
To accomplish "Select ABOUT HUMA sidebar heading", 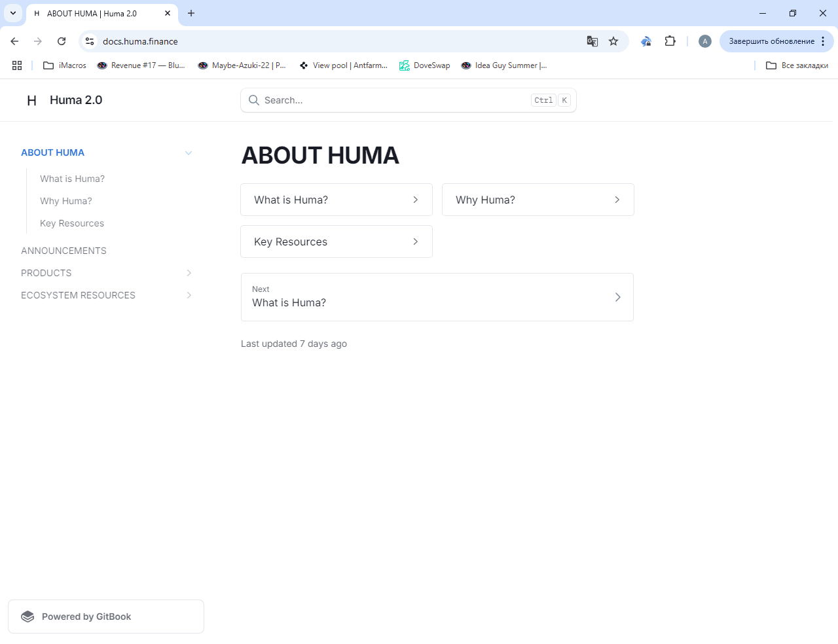I will pos(52,152).
